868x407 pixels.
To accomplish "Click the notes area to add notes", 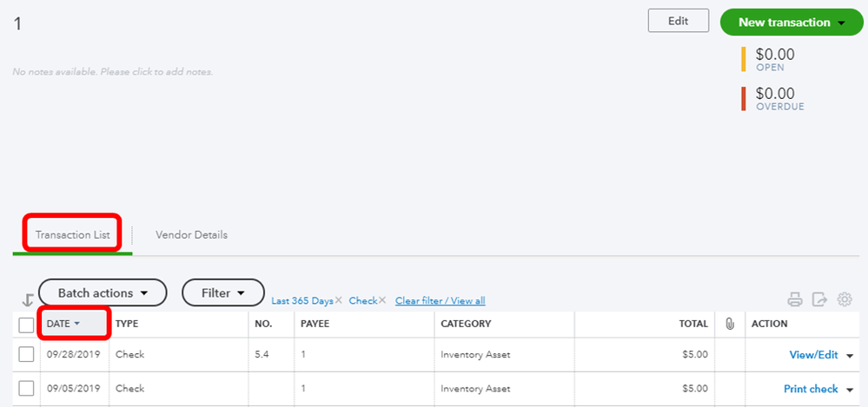I will (x=113, y=72).
